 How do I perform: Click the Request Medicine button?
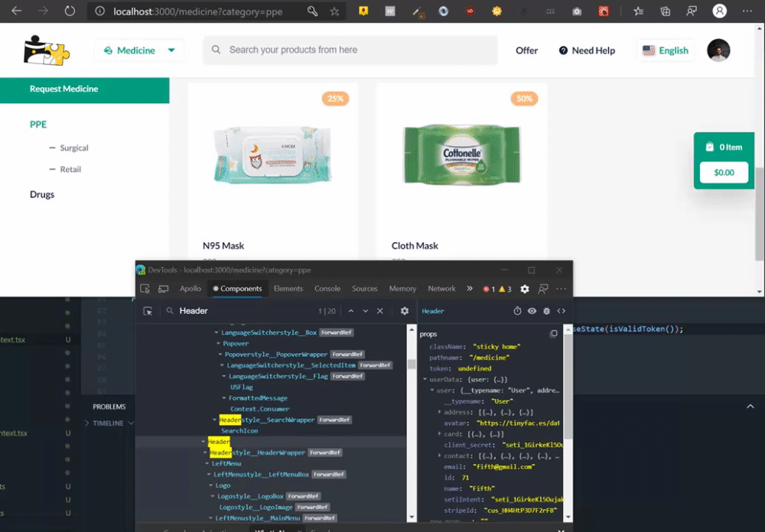pyautogui.click(x=84, y=89)
